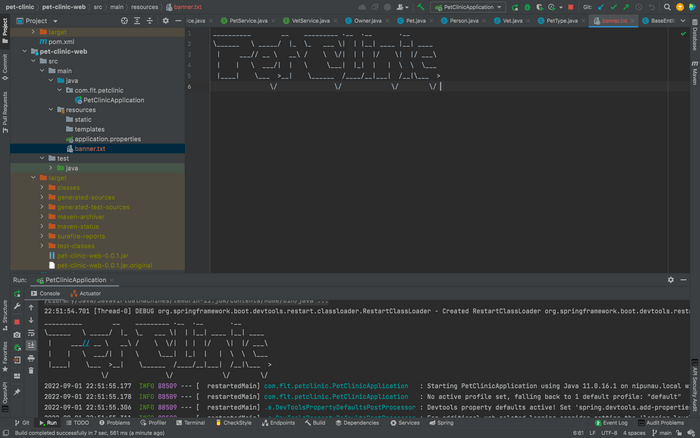Screen dimensions: 700x438
Task: Collapse the resources folder node
Action: pyautogui.click(x=51, y=110)
